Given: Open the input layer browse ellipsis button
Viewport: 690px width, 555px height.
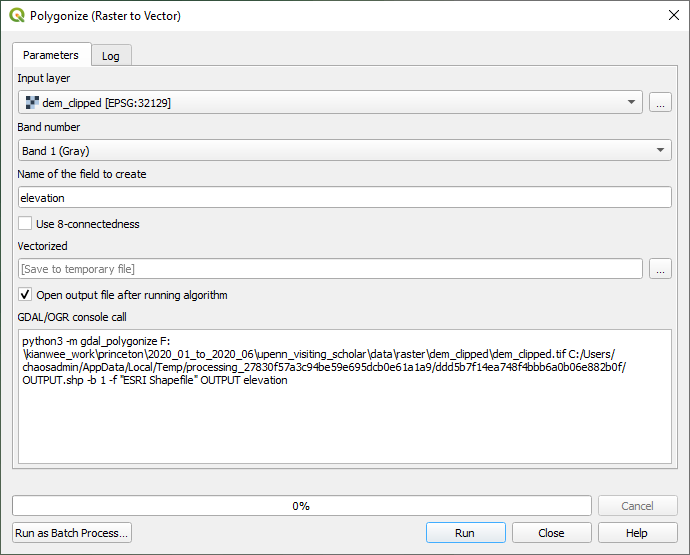Looking at the screenshot, I should [660, 102].
